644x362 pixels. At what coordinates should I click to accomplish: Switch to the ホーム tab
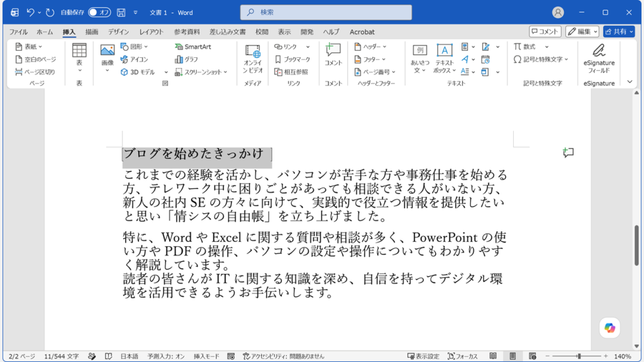(45, 31)
